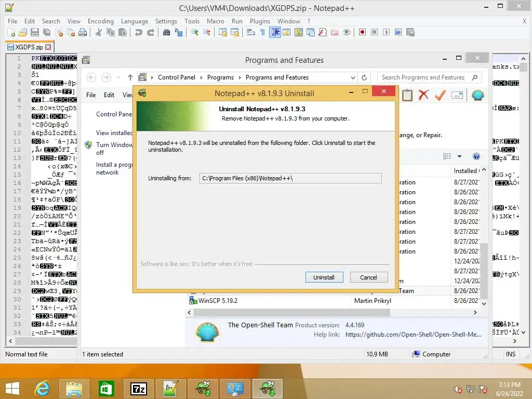The image size is (532, 399).
Task: Expand arrow after Programs breadcrumb
Action: (240, 77)
